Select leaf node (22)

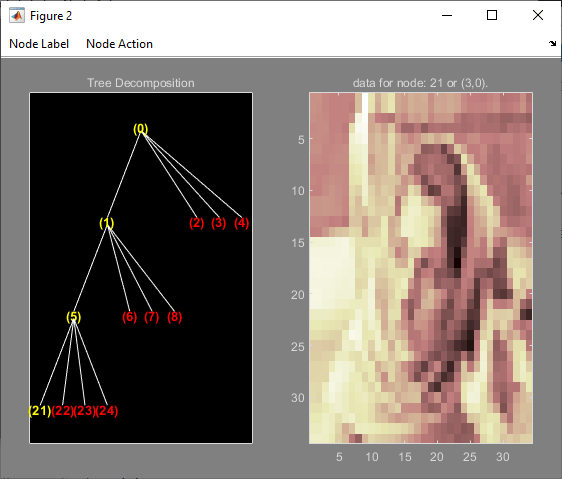(62, 411)
